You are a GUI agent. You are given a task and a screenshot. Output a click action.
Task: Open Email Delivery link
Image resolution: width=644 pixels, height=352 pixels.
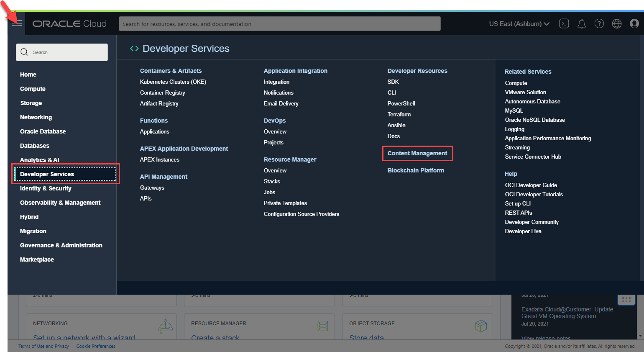[281, 104]
